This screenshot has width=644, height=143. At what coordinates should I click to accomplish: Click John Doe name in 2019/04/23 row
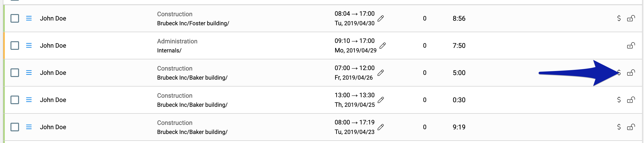pyautogui.click(x=53, y=127)
